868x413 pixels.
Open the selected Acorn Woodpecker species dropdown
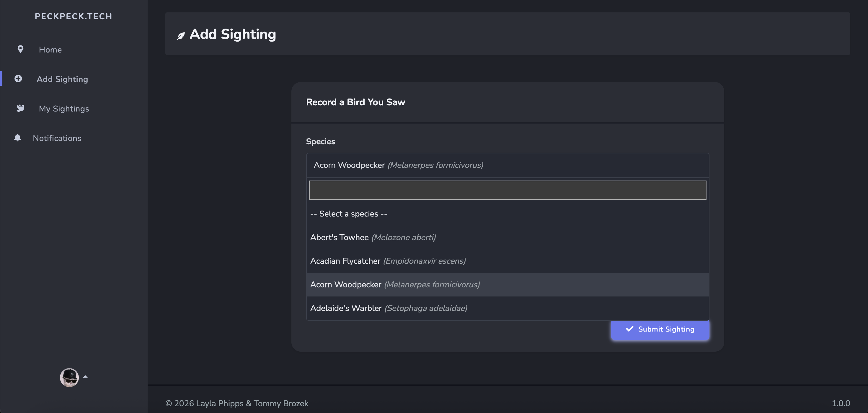click(x=507, y=165)
